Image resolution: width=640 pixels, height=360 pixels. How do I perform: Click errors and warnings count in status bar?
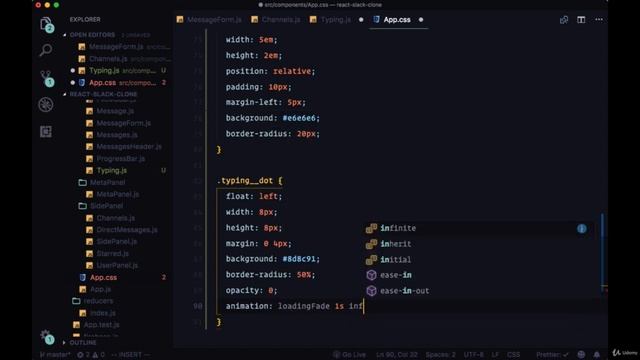point(91,355)
